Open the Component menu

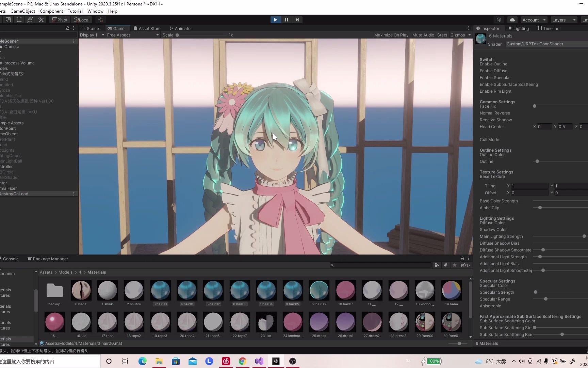51,11
